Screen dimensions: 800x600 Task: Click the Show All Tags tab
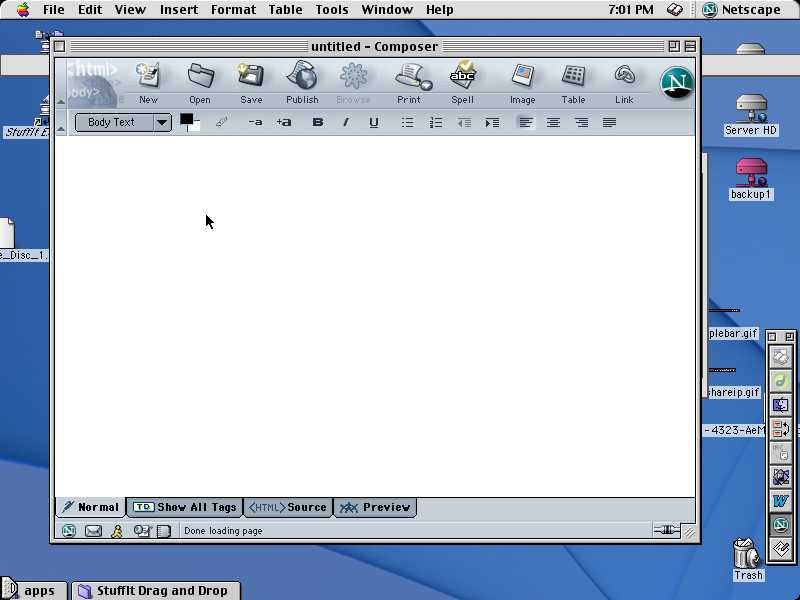click(185, 508)
